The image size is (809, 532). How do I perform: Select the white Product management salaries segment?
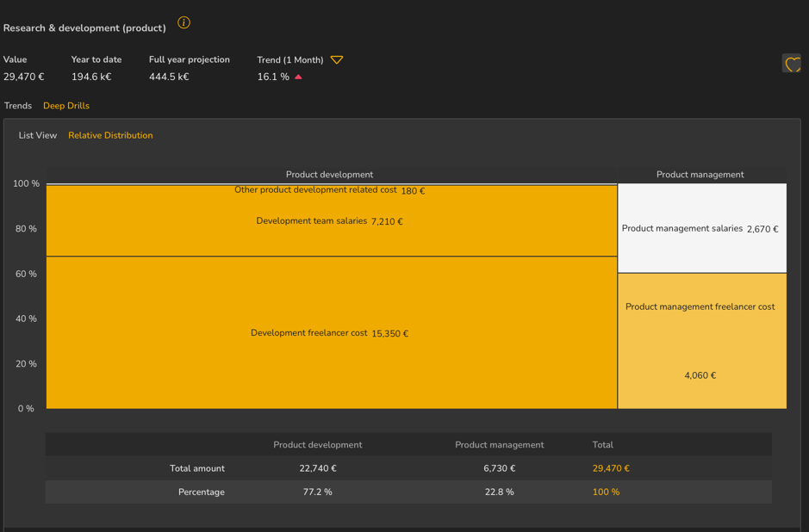pyautogui.click(x=701, y=229)
